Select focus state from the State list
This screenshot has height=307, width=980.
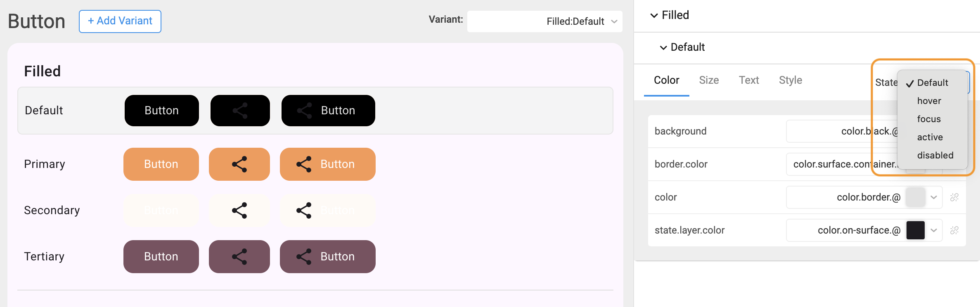pos(929,119)
